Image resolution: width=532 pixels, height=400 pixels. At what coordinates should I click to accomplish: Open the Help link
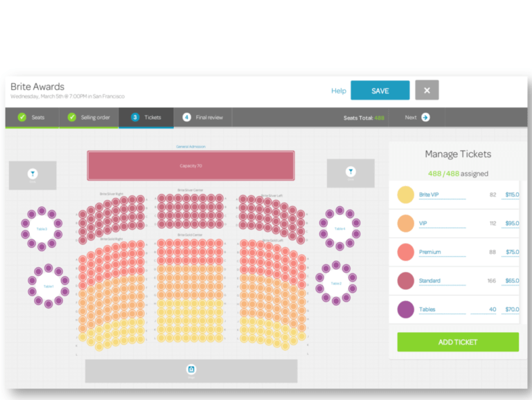pyautogui.click(x=338, y=91)
